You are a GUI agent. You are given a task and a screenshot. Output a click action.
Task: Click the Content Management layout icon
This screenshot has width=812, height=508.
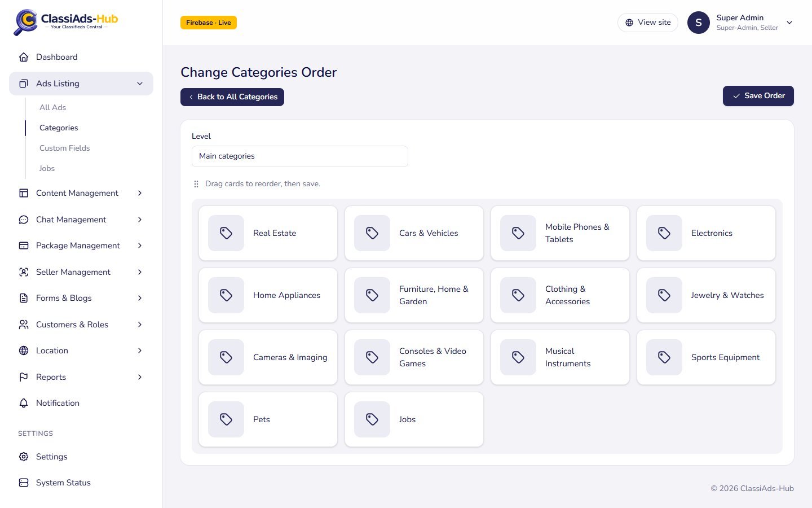point(24,193)
